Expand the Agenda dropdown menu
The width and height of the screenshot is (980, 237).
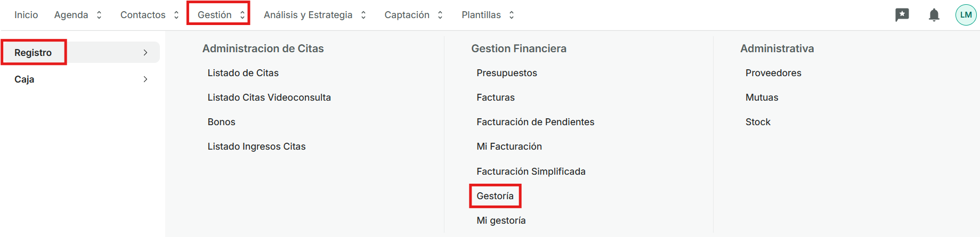pyautogui.click(x=78, y=15)
